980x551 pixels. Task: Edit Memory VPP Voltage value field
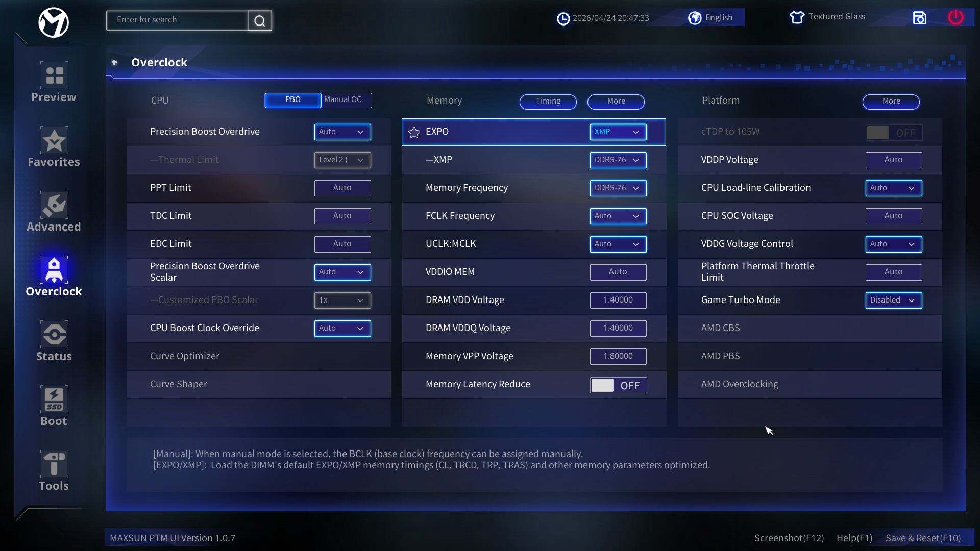pos(618,357)
